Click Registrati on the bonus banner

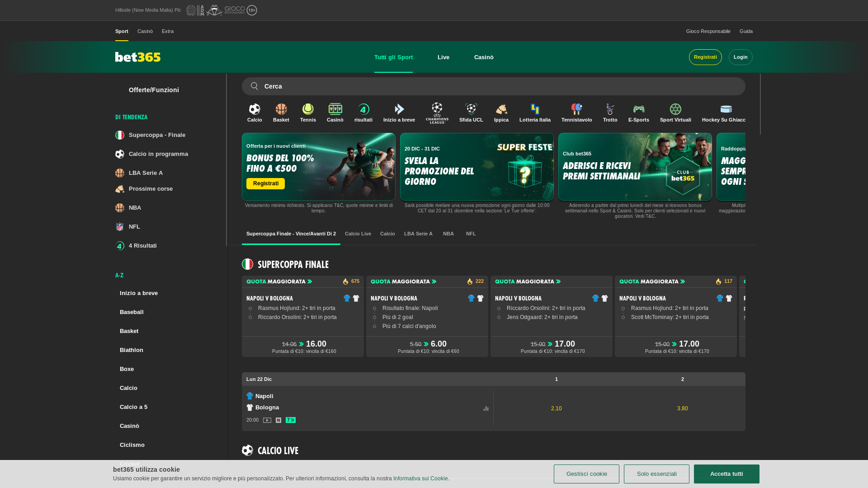[265, 183]
